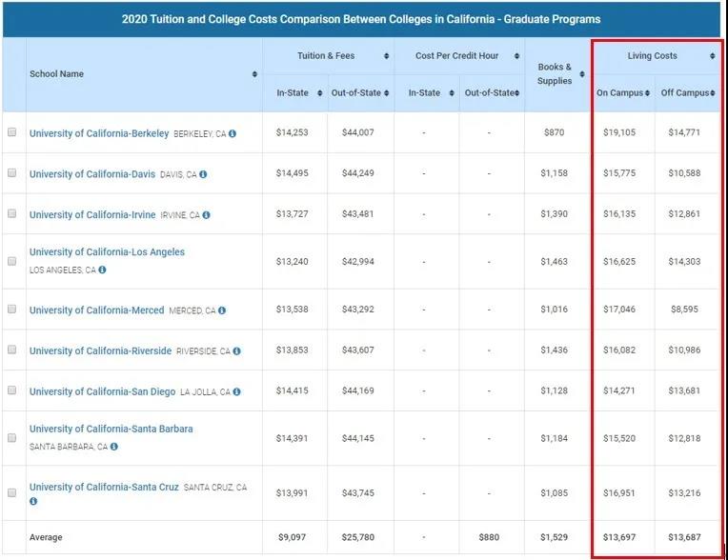
Task: Open University of California-San Diego link
Action: (x=102, y=391)
